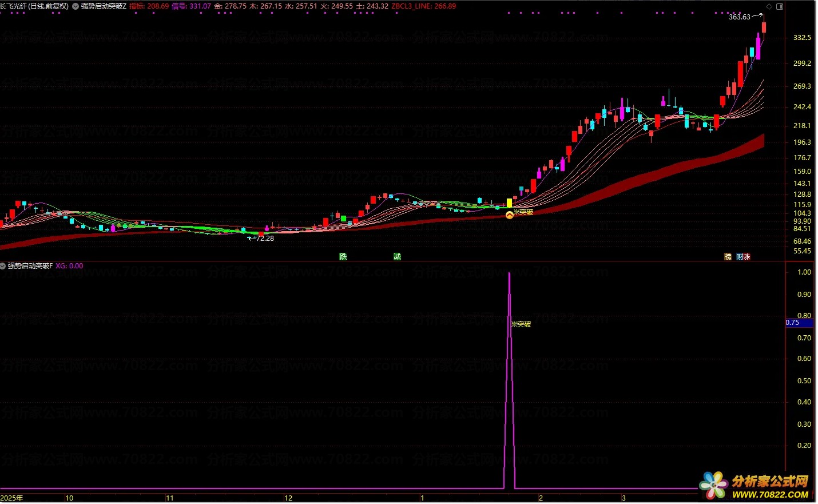Select the yellow breakout candlestick

click(x=509, y=203)
